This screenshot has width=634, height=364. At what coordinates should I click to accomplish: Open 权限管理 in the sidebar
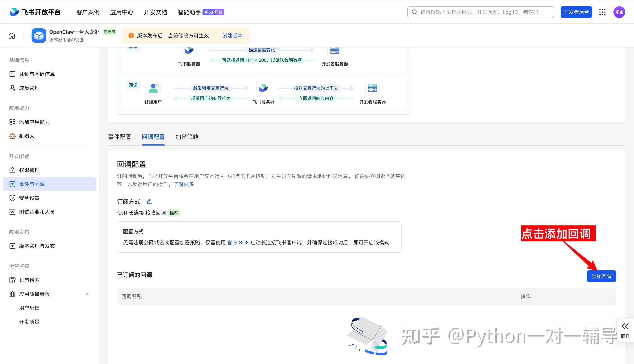pyautogui.click(x=29, y=170)
